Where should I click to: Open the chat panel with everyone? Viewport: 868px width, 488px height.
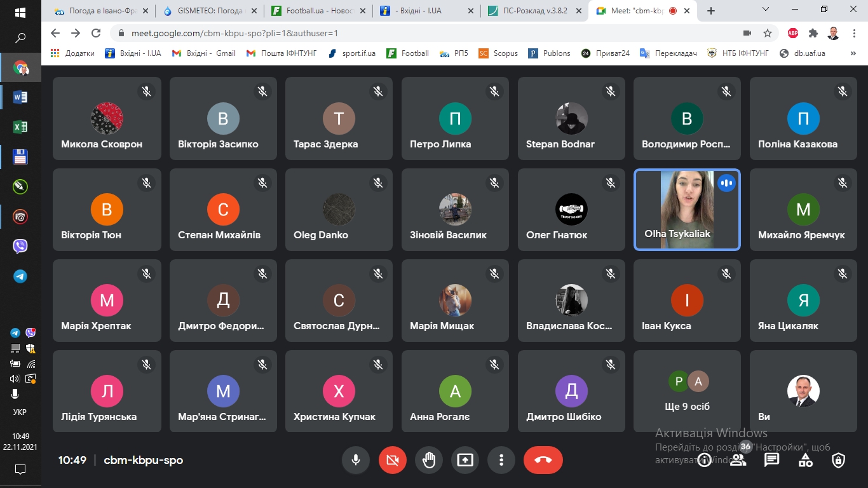(771, 460)
